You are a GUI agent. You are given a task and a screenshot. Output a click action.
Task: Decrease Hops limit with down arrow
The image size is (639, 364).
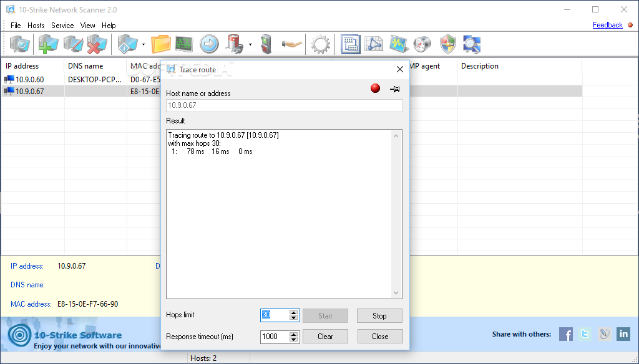[x=293, y=318]
